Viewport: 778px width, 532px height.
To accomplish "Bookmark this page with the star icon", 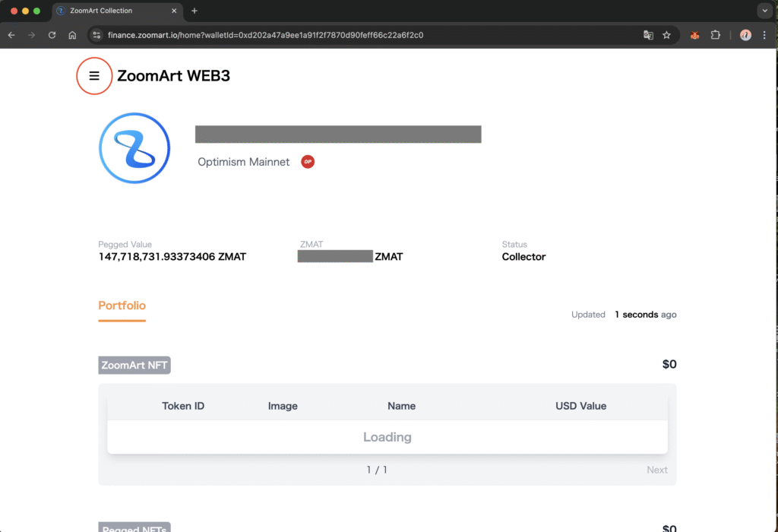I will click(666, 35).
